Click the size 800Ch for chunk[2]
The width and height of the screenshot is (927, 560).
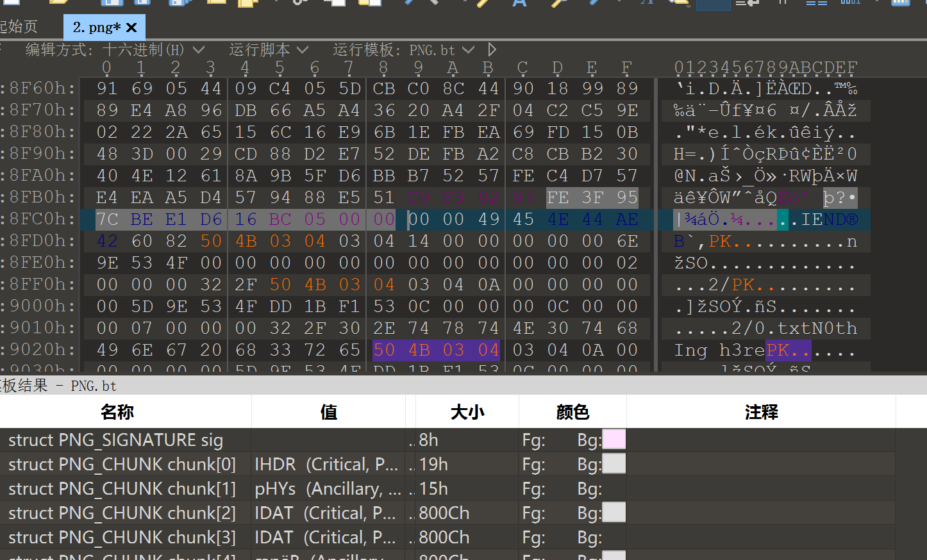click(x=444, y=513)
